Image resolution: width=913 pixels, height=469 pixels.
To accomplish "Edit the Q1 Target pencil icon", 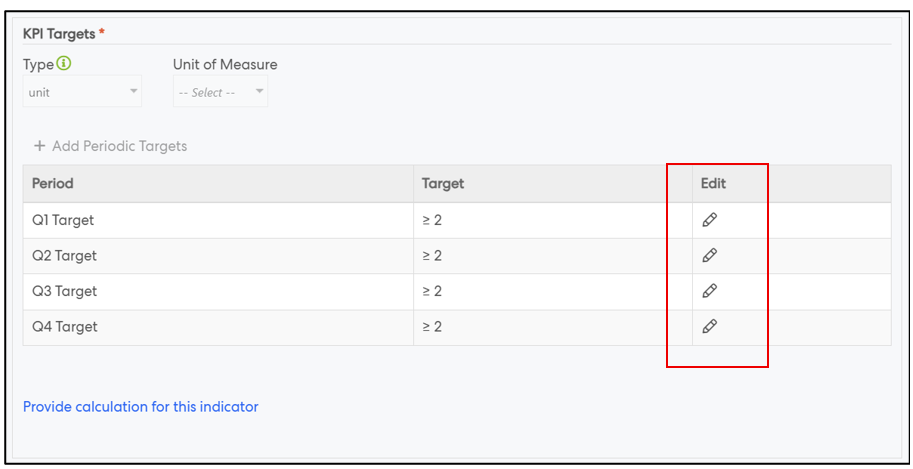I will click(709, 220).
